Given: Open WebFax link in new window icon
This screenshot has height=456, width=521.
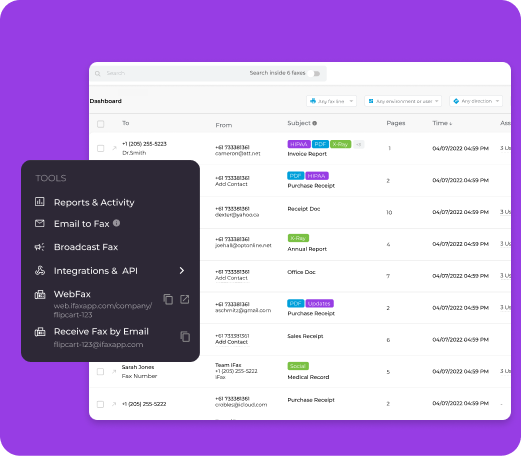Looking at the screenshot, I should (185, 299).
